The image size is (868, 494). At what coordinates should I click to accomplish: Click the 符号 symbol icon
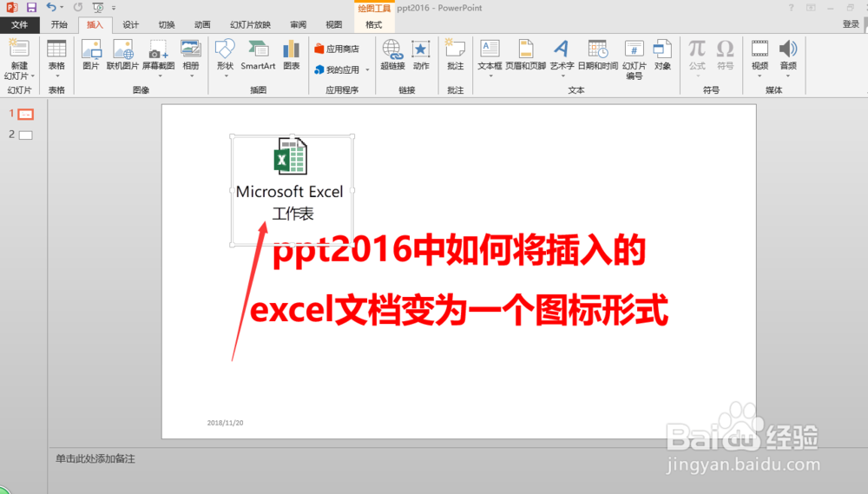pos(725,49)
